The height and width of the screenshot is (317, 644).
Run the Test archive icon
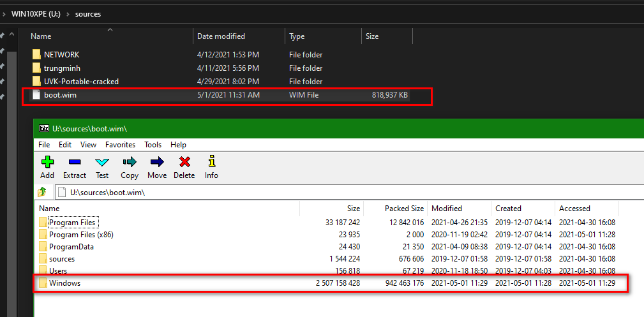click(102, 162)
